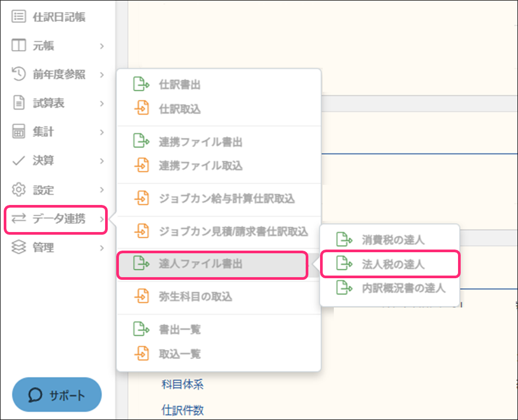Expand the 管理 submenu chevron
This screenshot has width=518, height=420.
click(102, 248)
